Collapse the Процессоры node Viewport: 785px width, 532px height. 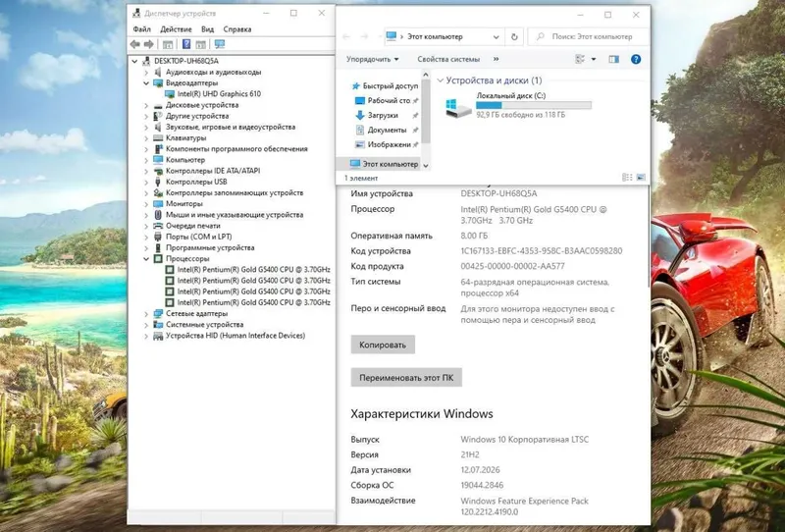click(146, 259)
